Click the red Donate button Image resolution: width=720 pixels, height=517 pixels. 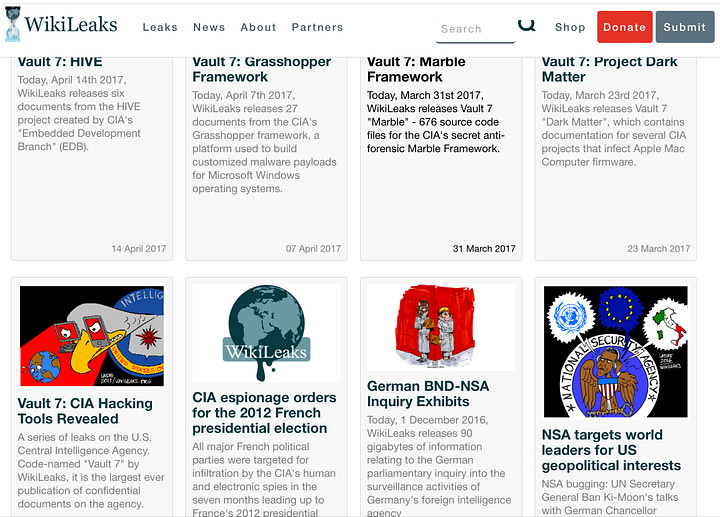[x=624, y=27]
